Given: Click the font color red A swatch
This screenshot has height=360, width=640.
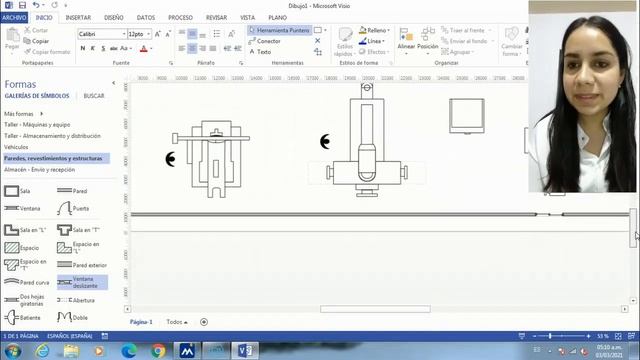Looking at the screenshot, I should click(x=143, y=49).
